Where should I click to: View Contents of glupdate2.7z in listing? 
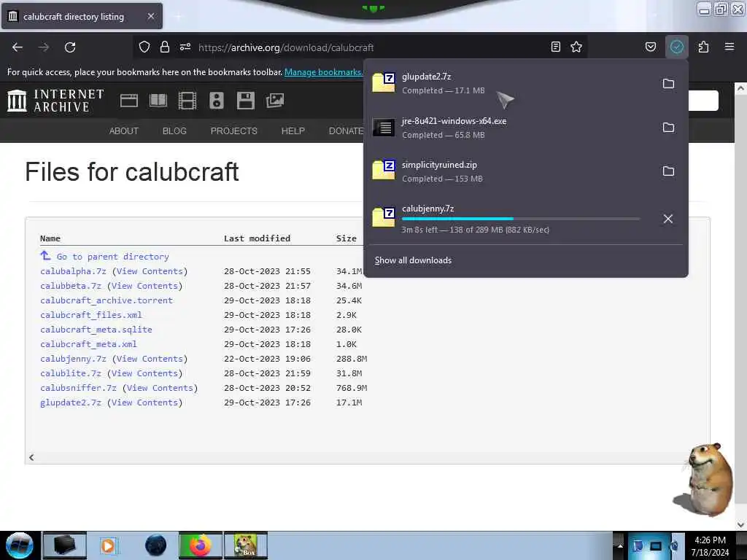145,402
